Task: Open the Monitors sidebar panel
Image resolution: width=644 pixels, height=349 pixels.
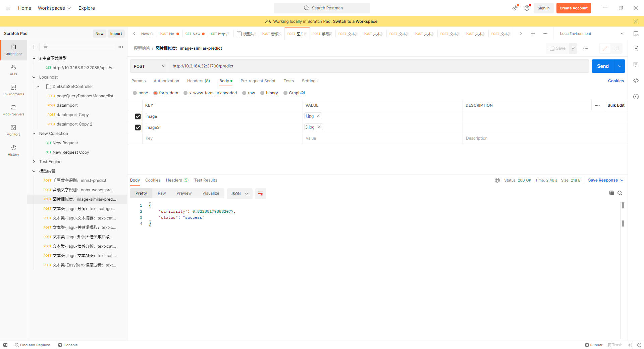Action: point(13,131)
